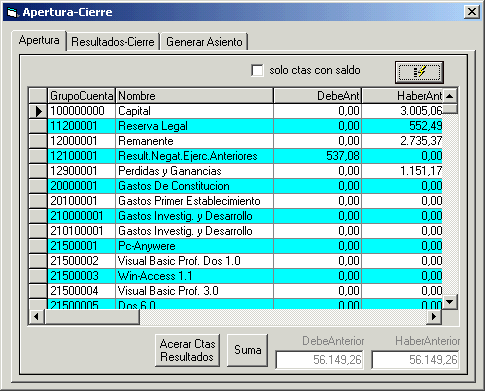Close the Apertura-Cierre window
Image resolution: width=485 pixels, height=391 pixels.
(472, 12)
